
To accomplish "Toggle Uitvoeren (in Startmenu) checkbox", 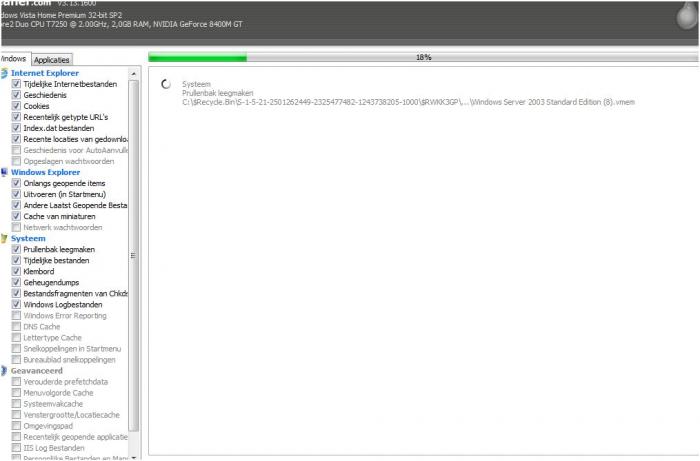I will [17, 194].
